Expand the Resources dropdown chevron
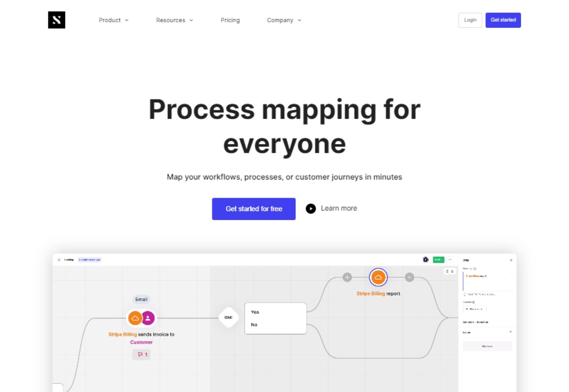The height and width of the screenshot is (392, 569). (191, 20)
